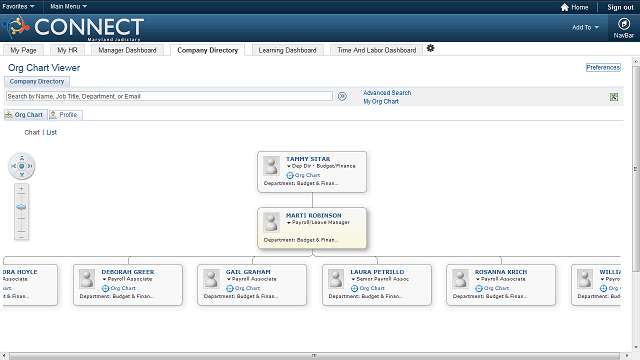Open the My Org Chart link
Screen dimensions: 640x360
(x=381, y=102)
